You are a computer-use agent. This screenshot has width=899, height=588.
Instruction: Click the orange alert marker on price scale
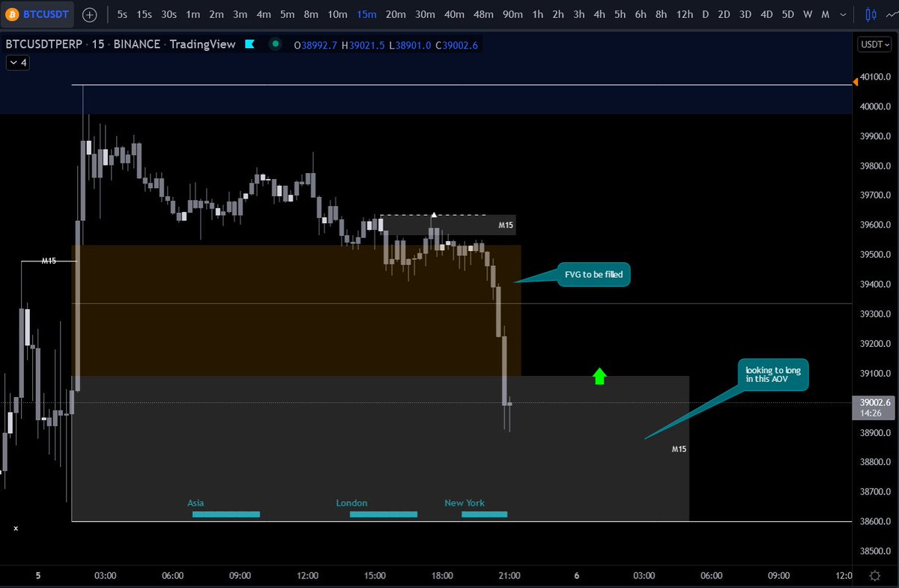[x=856, y=82]
